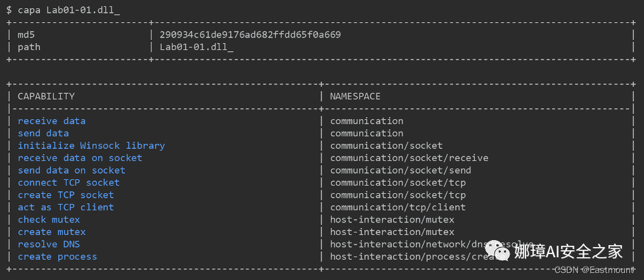Image resolution: width=644 pixels, height=280 pixels.
Task: Click the path value Lab01-01.dll_
Action: tap(196, 48)
